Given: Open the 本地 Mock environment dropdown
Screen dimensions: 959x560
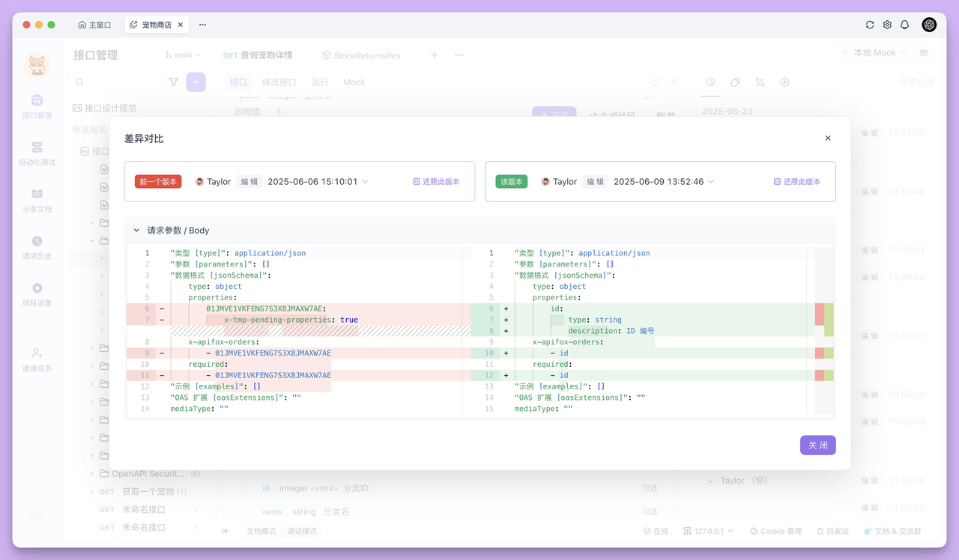Looking at the screenshot, I should [x=874, y=52].
